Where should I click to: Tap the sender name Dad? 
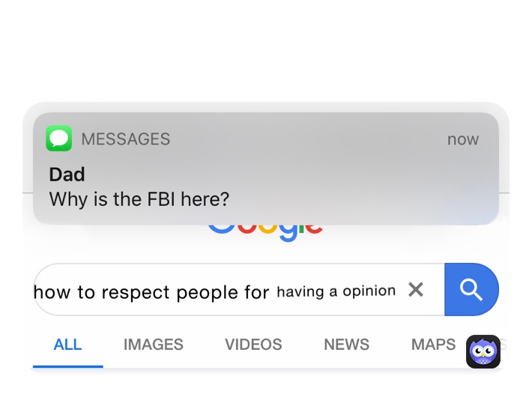point(67,175)
